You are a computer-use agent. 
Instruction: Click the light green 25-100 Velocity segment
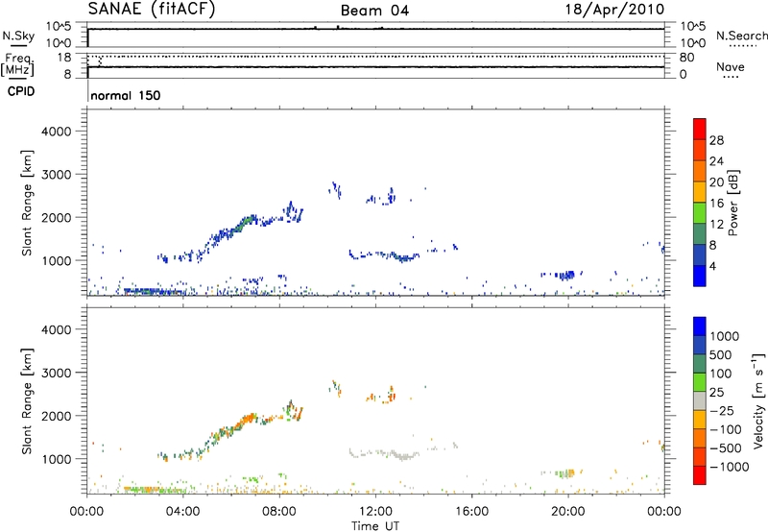coord(700,382)
